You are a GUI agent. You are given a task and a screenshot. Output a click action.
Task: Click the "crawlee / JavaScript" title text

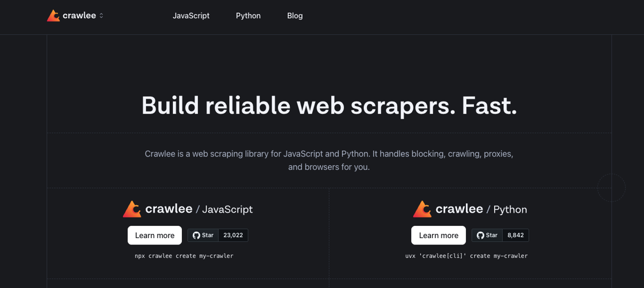pyautogui.click(x=199, y=209)
